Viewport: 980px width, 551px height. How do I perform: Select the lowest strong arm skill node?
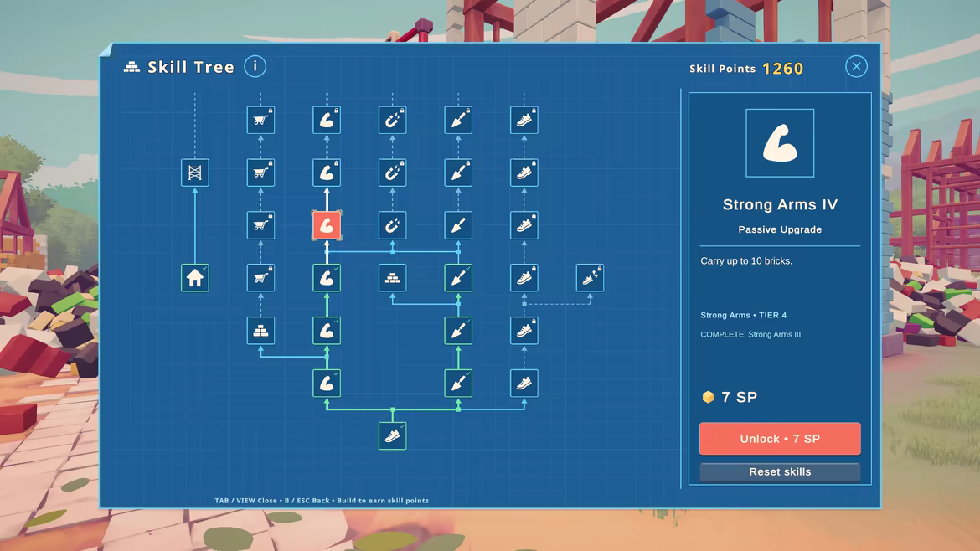pos(327,384)
